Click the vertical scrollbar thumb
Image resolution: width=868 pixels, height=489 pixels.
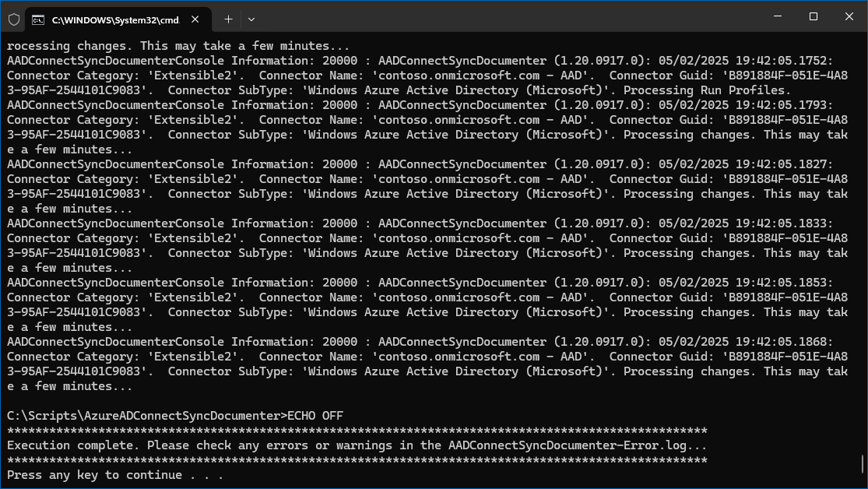[x=863, y=465]
